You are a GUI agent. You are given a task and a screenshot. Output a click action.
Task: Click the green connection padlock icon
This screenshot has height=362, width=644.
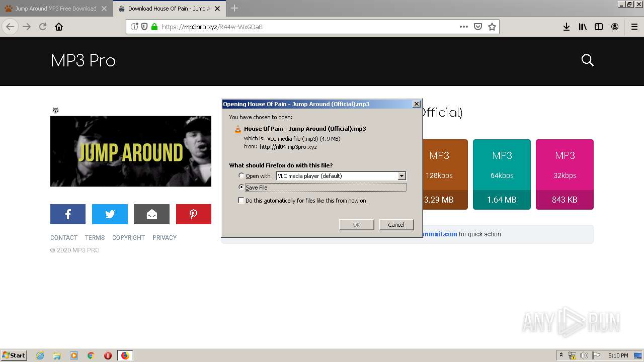pyautogui.click(x=154, y=27)
